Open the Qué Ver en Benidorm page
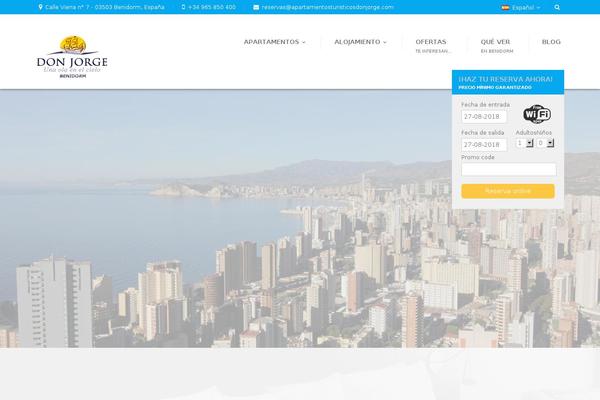600x400 pixels. (497, 45)
